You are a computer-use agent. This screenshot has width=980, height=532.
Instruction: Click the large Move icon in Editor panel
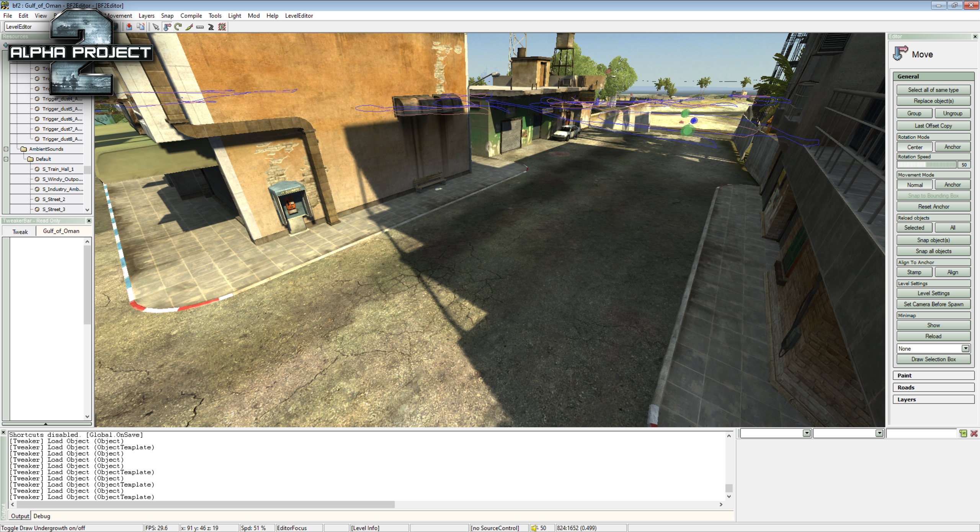pos(900,53)
